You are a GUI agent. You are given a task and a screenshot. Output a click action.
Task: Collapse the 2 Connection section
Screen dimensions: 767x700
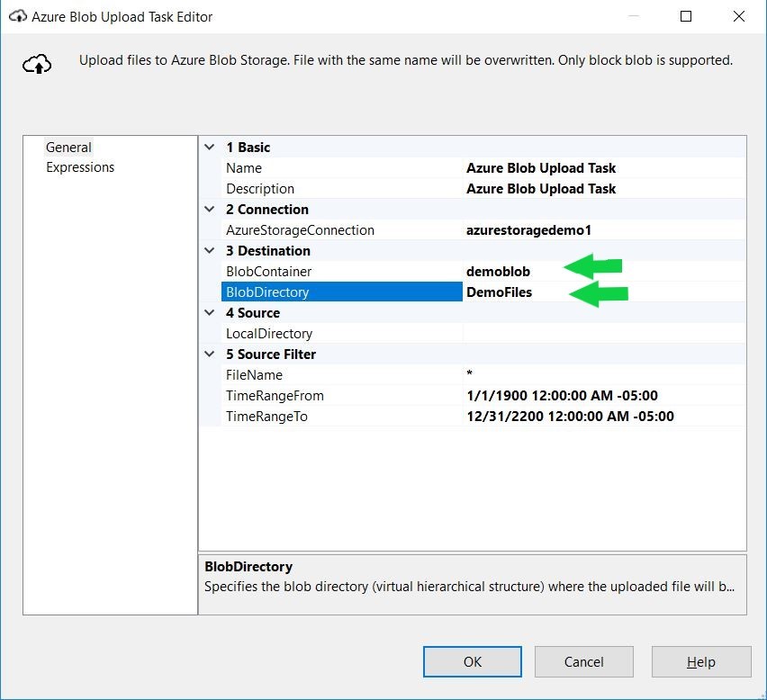210,210
